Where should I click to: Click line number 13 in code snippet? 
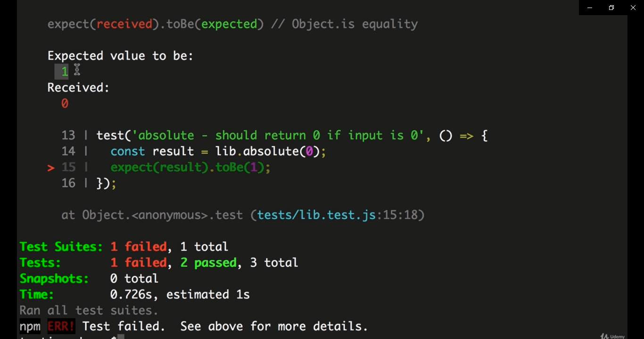[x=68, y=136]
